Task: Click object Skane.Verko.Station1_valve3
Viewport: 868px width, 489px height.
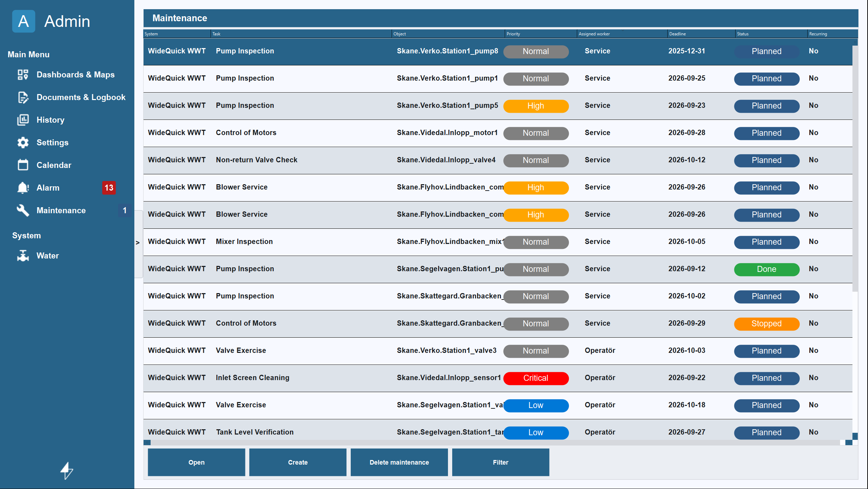Action: point(447,350)
